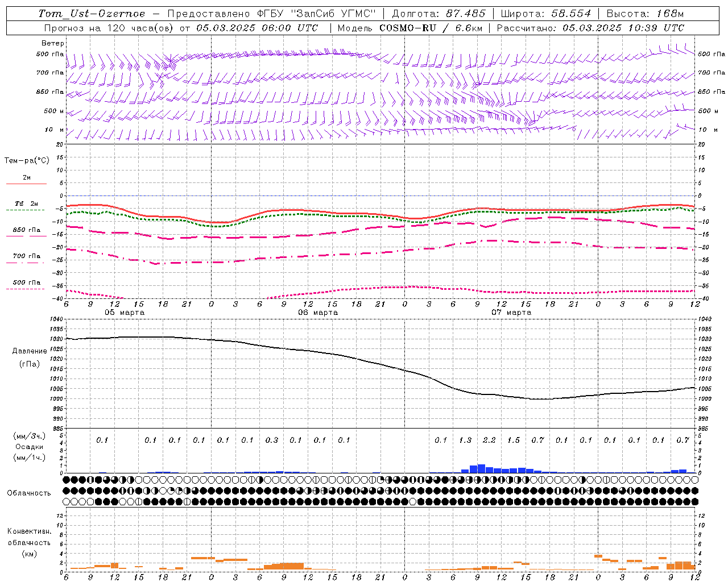Click the Осадки precipitation label

point(30,447)
